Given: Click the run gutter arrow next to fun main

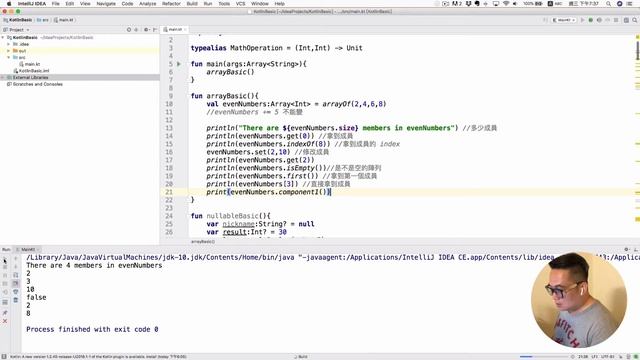Looking at the screenshot, I should point(179,64).
